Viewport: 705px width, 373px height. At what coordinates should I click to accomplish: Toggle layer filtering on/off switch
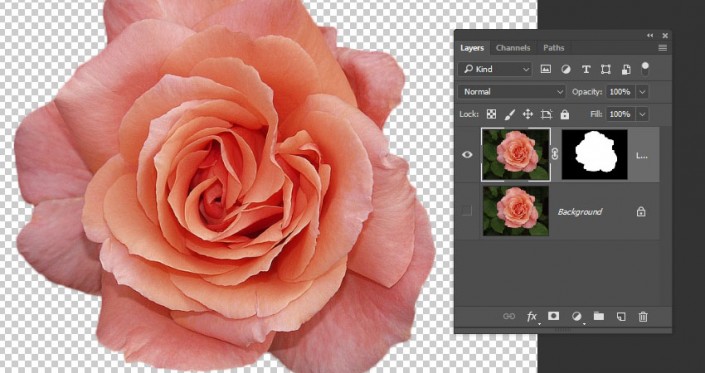[x=645, y=69]
